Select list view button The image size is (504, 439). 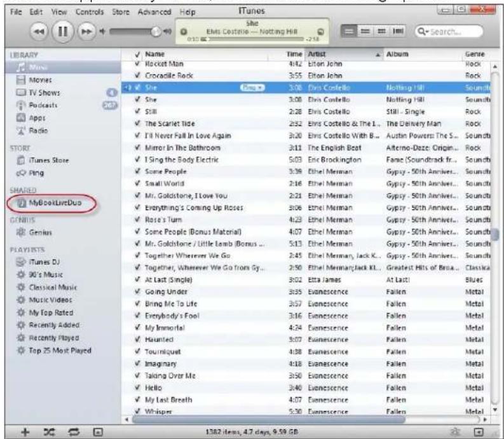pos(348,31)
